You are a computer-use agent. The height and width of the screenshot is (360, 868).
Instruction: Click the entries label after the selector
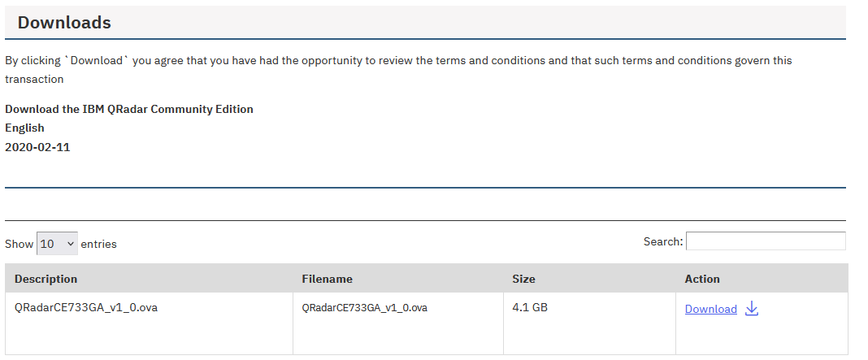98,244
